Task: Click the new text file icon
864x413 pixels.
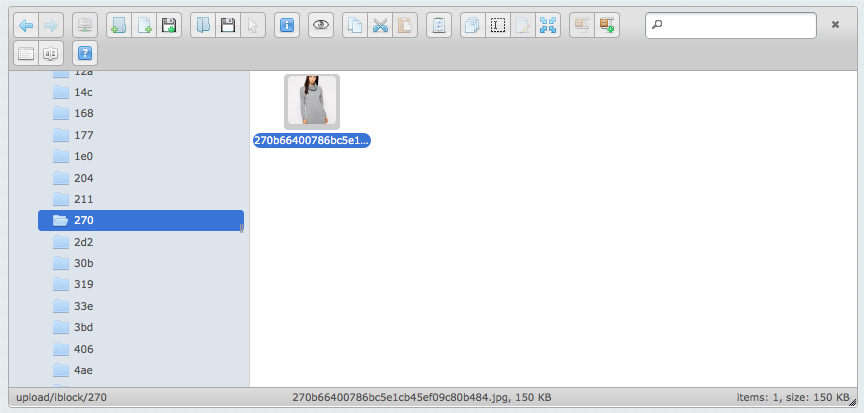Action: click(x=144, y=25)
